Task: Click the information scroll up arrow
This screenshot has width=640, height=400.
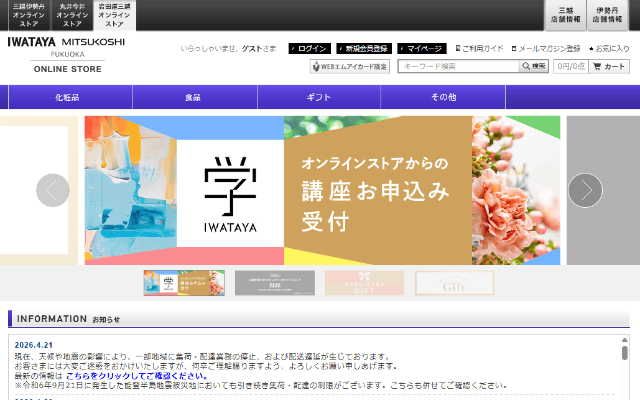Action: point(624,340)
